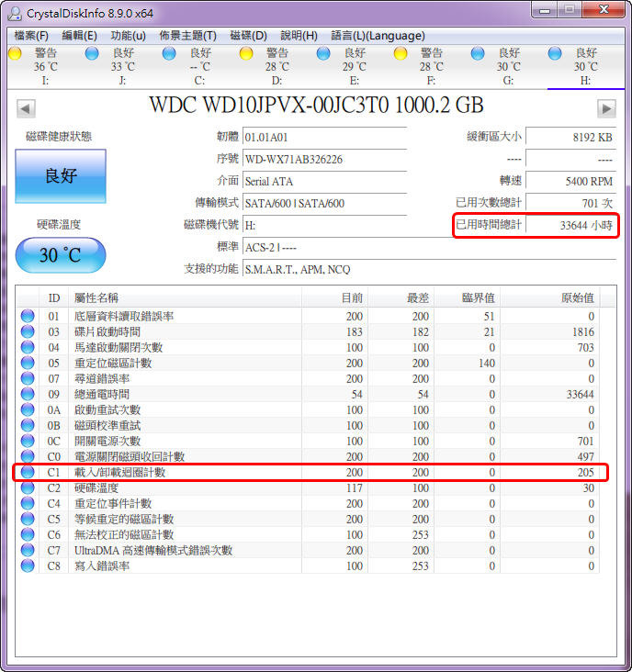This screenshot has height=672, width=632.
Task: Click the ACS-2 standard field
Action: pyautogui.click(x=429, y=247)
